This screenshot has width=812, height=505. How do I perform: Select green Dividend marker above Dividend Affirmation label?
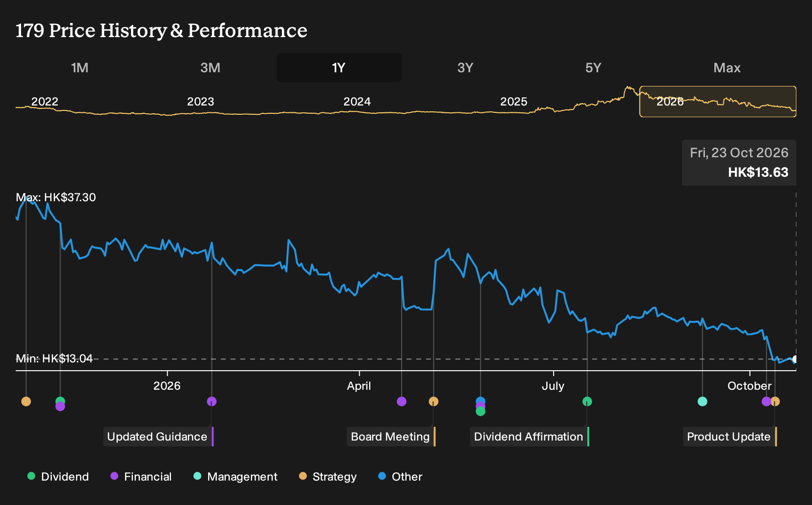[587, 401]
